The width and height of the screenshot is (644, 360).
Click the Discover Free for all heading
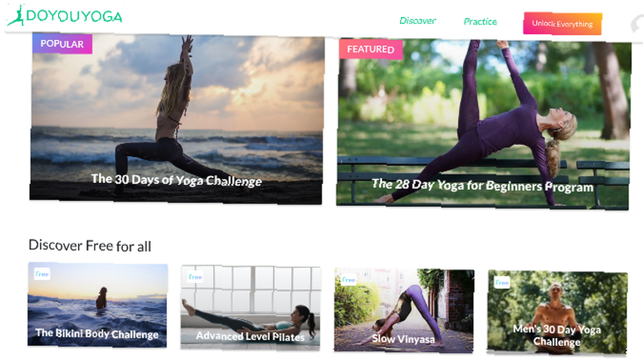click(90, 245)
